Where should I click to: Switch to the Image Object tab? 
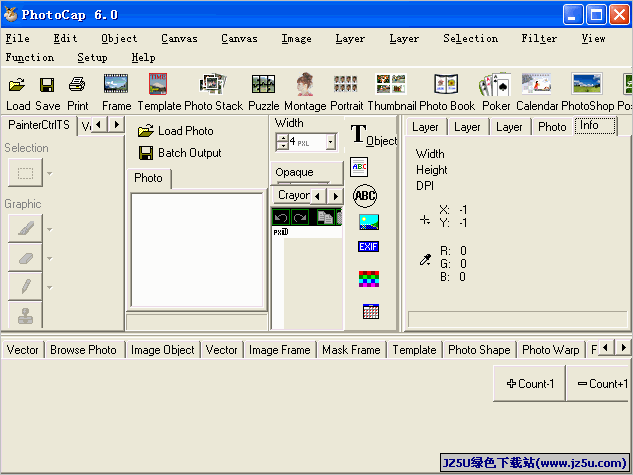[x=163, y=350]
